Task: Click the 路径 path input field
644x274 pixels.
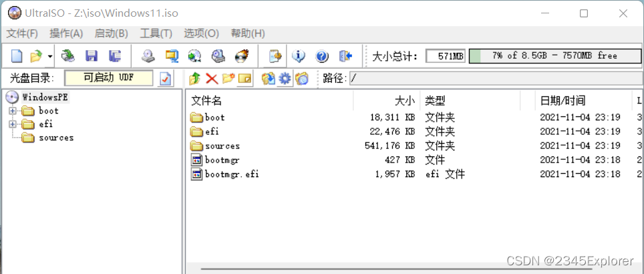Action: pos(496,78)
